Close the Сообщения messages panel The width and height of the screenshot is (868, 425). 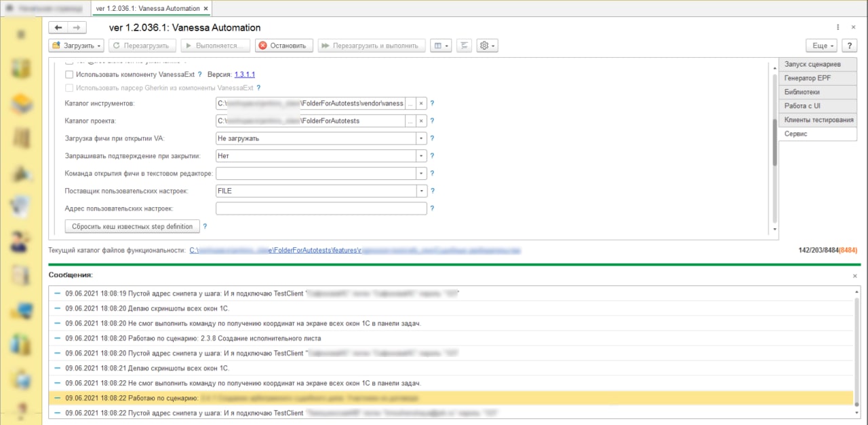(855, 276)
